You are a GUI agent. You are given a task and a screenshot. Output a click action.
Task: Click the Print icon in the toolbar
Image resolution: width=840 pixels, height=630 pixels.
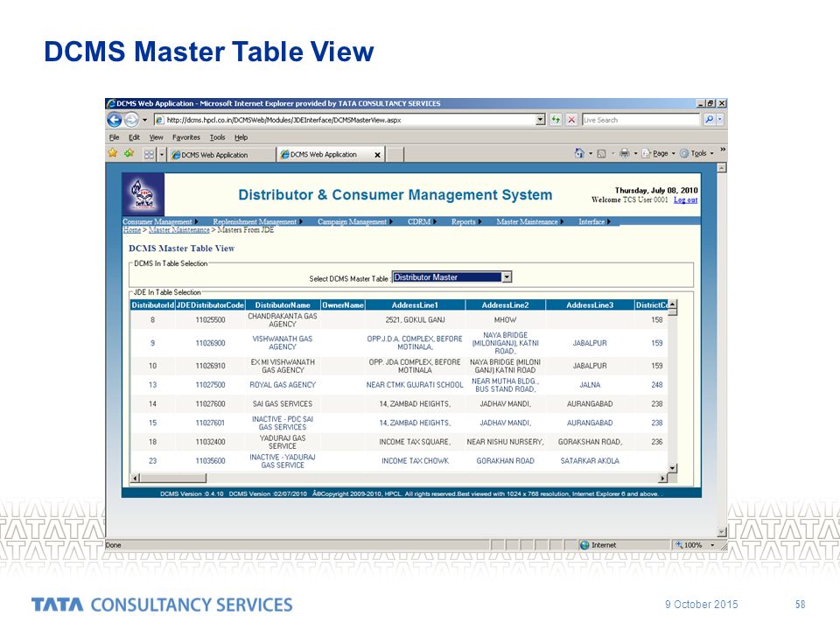[624, 153]
